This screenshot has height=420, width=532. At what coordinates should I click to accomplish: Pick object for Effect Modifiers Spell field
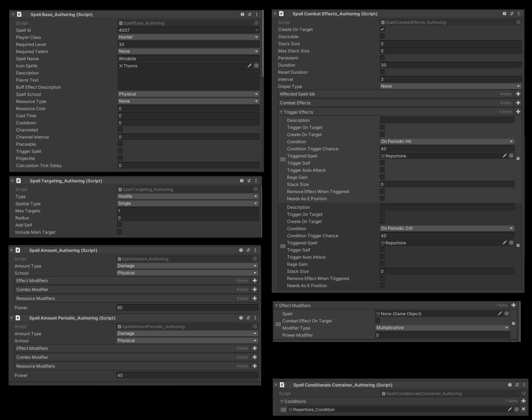point(507,314)
